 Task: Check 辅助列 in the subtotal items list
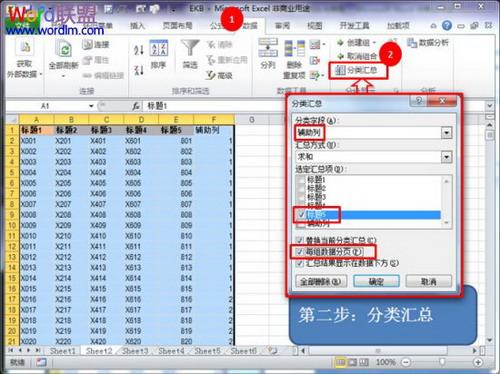coord(301,224)
